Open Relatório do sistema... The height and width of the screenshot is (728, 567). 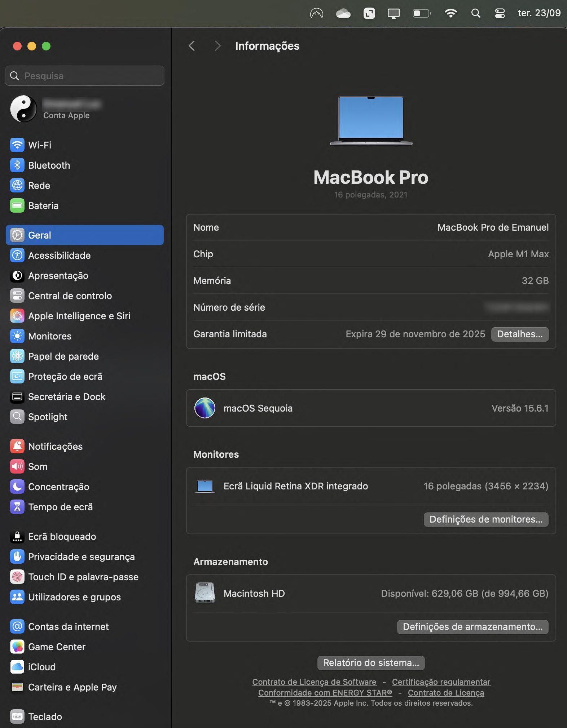371,663
